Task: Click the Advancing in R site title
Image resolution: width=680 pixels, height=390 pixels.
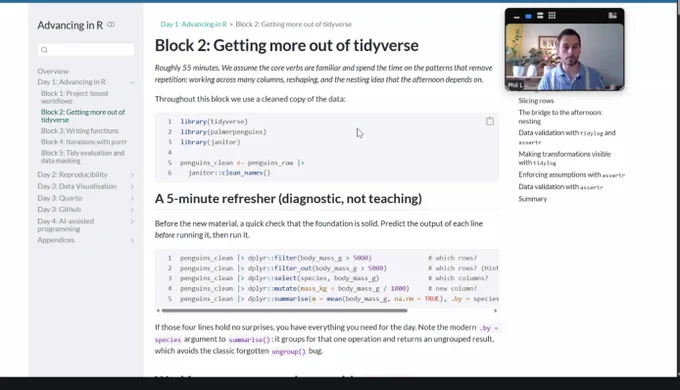Action: pyautogui.click(x=70, y=25)
